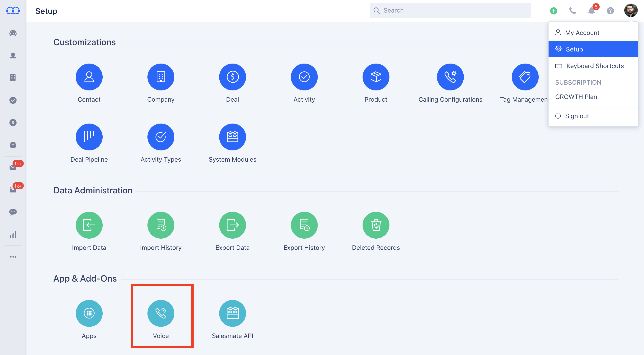Click the green add new button

tap(553, 11)
